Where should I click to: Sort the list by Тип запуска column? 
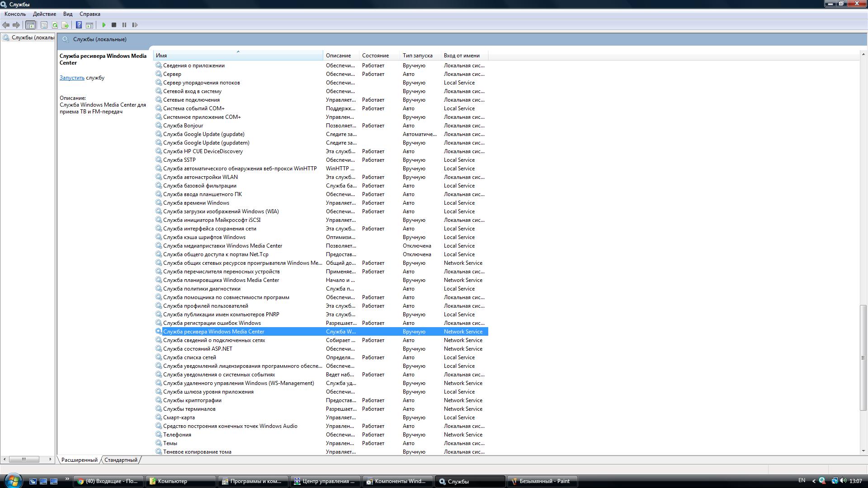click(x=418, y=56)
